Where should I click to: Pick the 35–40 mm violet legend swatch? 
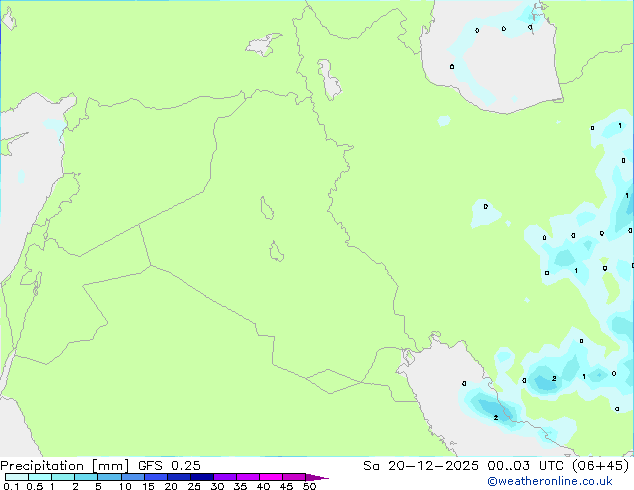[248, 477]
